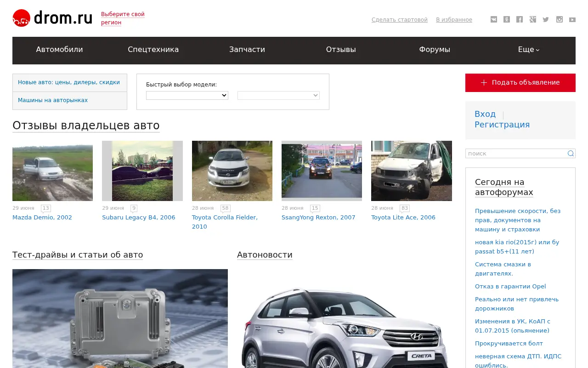Open the engine control unit article image
The image size is (588, 368).
click(120, 318)
